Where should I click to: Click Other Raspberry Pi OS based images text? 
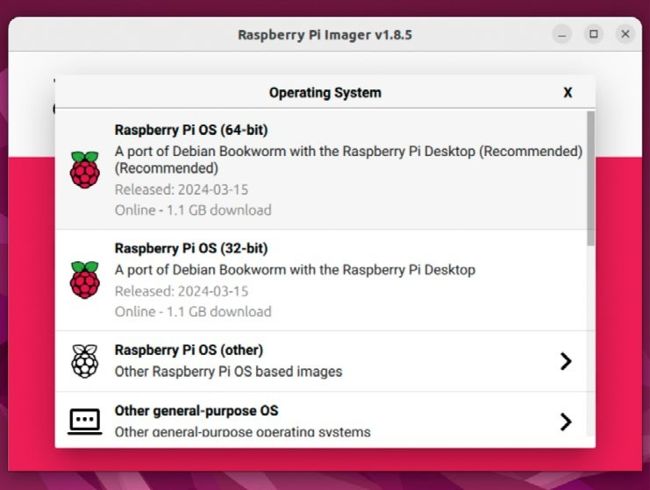228,371
